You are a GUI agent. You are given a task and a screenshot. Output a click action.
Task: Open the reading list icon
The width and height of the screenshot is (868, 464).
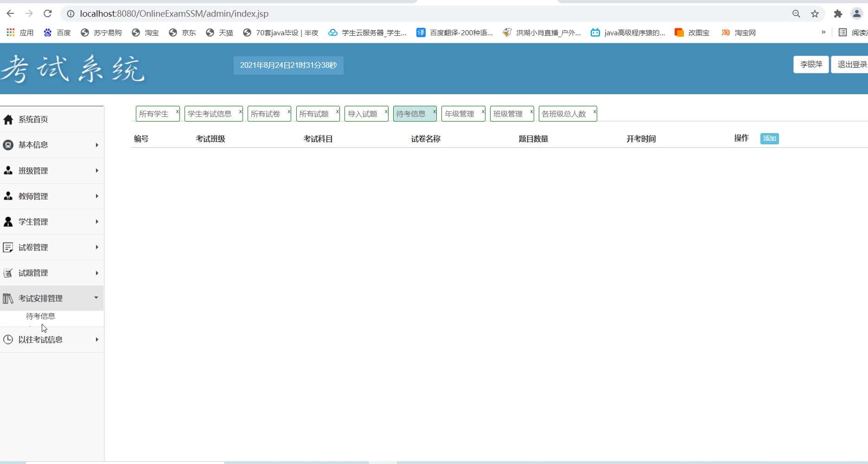click(843, 32)
